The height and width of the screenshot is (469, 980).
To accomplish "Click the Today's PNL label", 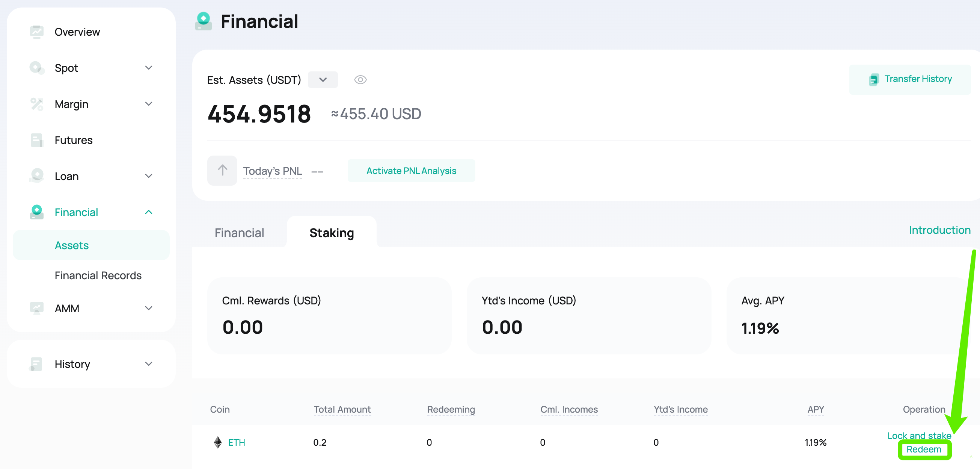I will coord(272,171).
